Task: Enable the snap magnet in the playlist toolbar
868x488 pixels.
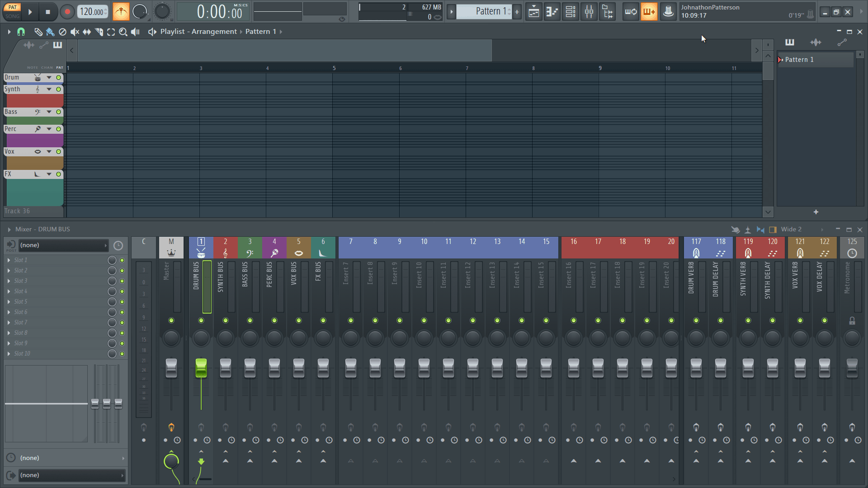Action: 21,31
